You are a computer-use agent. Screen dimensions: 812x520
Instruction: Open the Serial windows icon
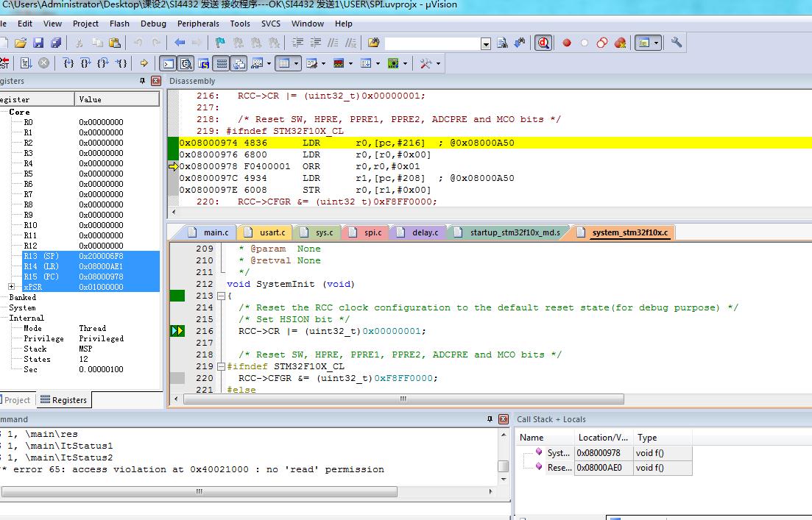311,63
